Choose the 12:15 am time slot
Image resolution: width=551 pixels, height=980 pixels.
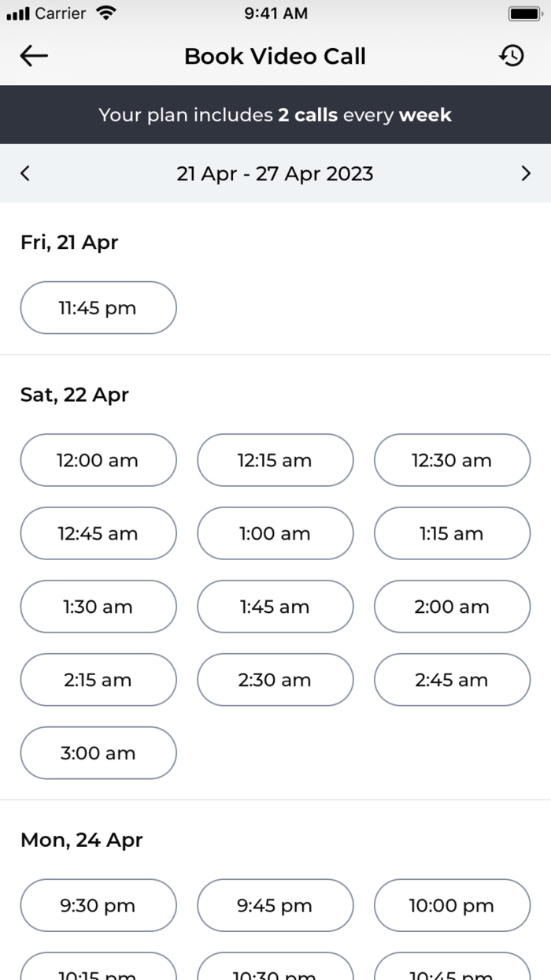click(x=275, y=460)
